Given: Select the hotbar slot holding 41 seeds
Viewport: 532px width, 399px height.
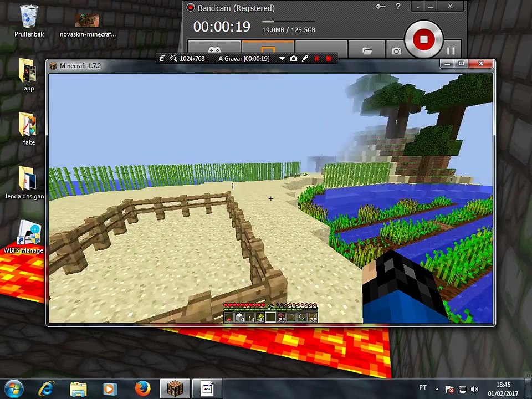Looking at the screenshot, I should tap(260, 317).
